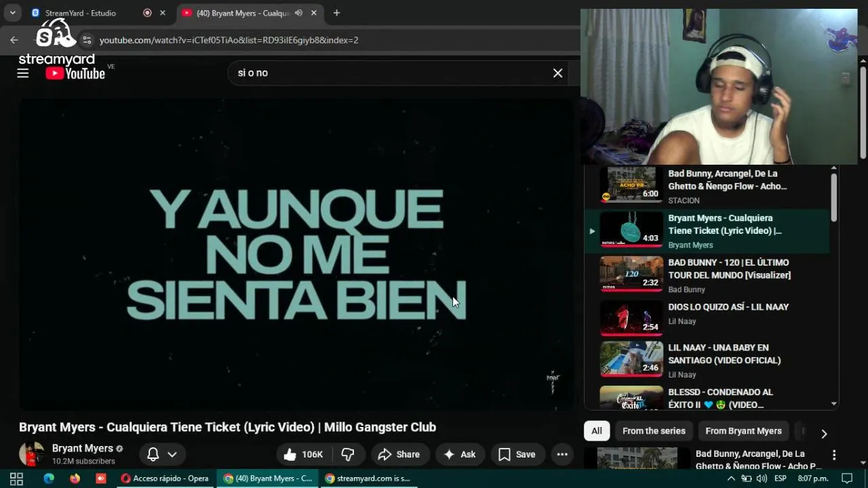This screenshot has width=868, height=488.
Task: Select the All filter chip
Action: [x=597, y=431]
